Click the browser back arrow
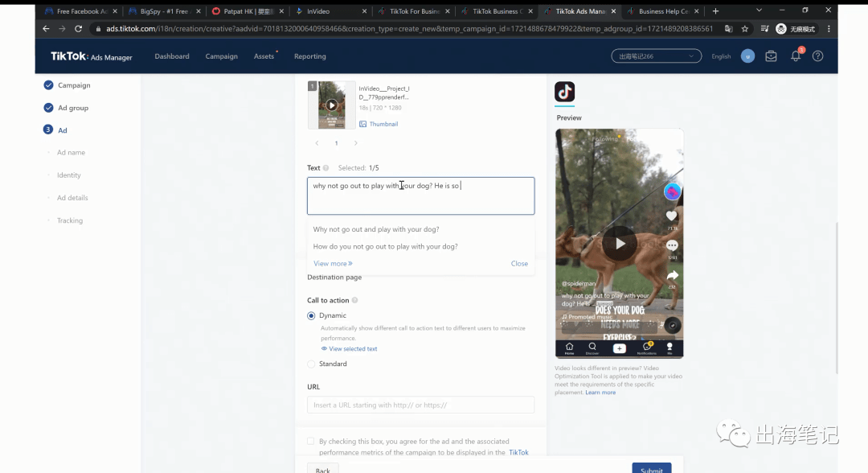868x473 pixels. click(46, 29)
